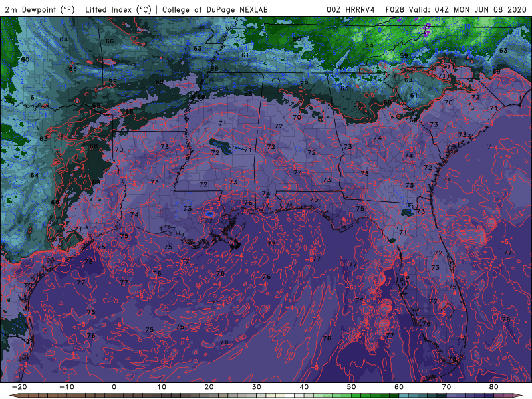Click the black "65" dewpoint value on the map
This screenshot has height=399, width=532.
point(304,82)
